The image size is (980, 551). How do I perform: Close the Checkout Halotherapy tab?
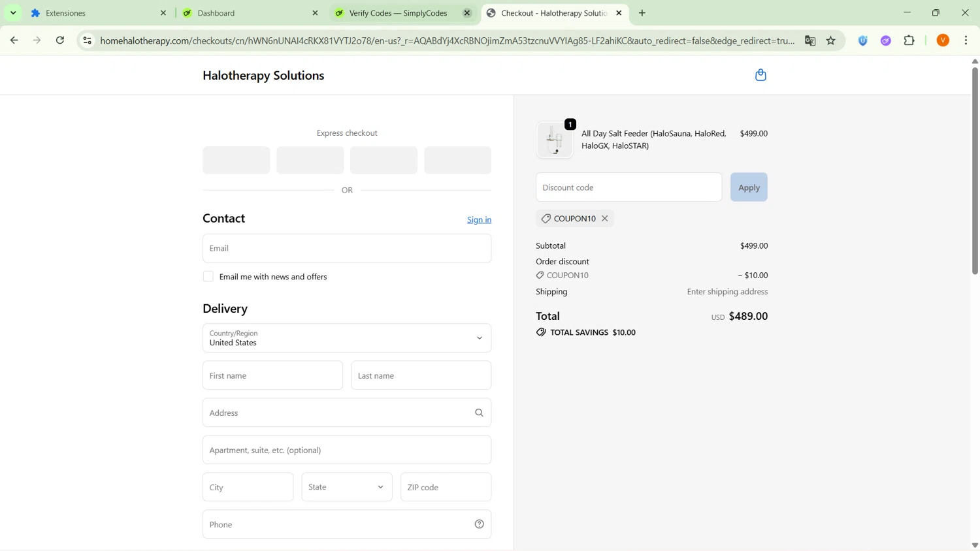tap(619, 13)
